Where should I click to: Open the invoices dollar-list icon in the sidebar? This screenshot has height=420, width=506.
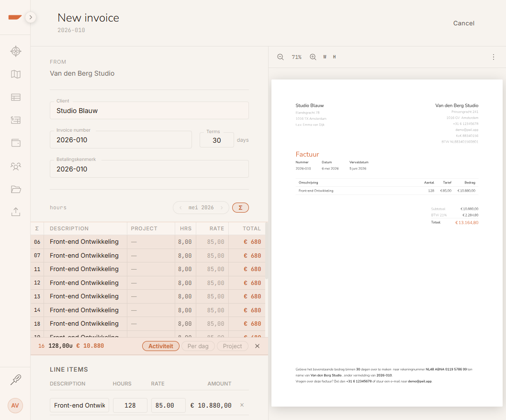(15, 120)
